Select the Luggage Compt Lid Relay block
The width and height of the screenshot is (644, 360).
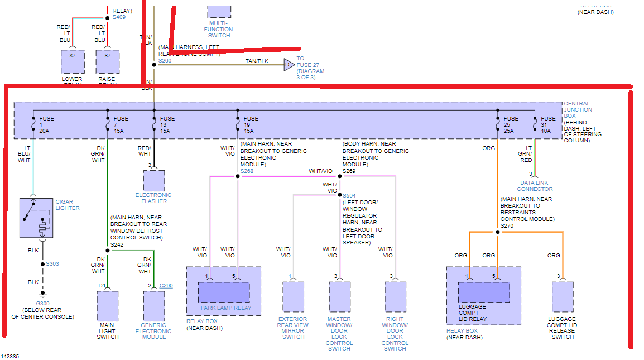pos(483,292)
